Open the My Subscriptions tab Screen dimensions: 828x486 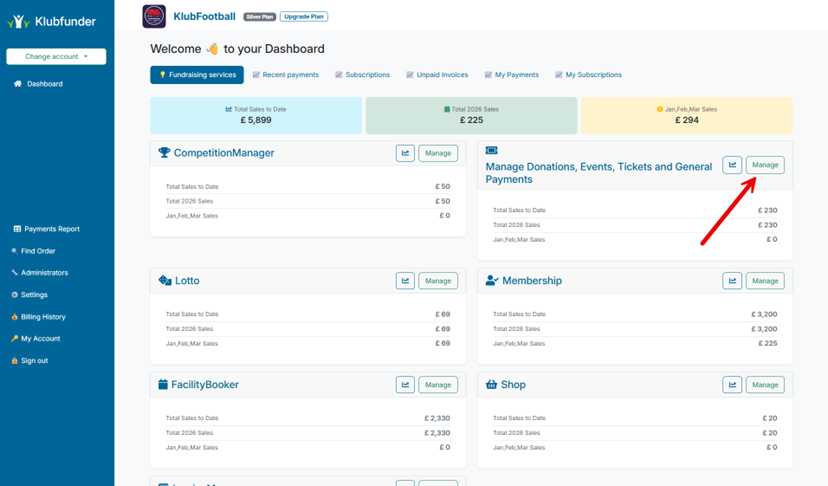tap(588, 75)
